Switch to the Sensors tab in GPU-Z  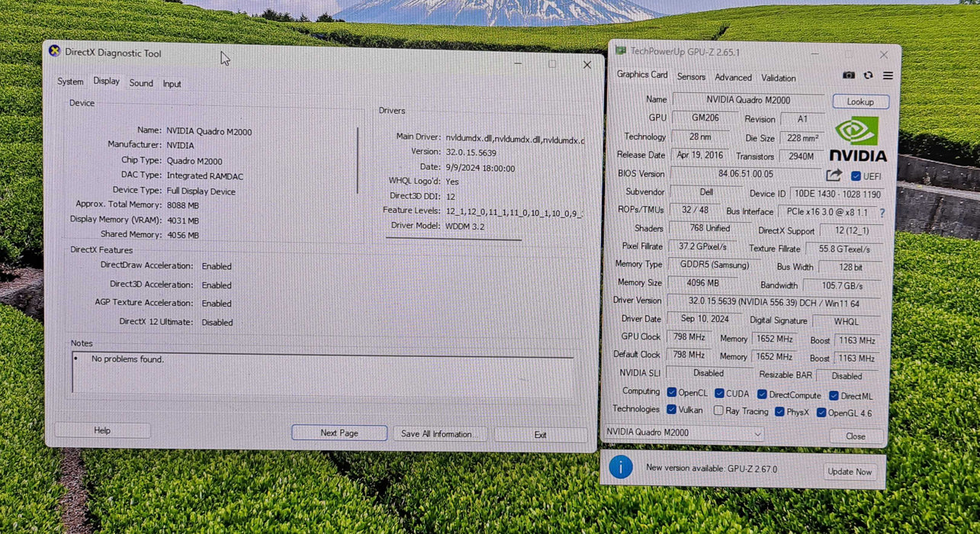[x=691, y=77]
